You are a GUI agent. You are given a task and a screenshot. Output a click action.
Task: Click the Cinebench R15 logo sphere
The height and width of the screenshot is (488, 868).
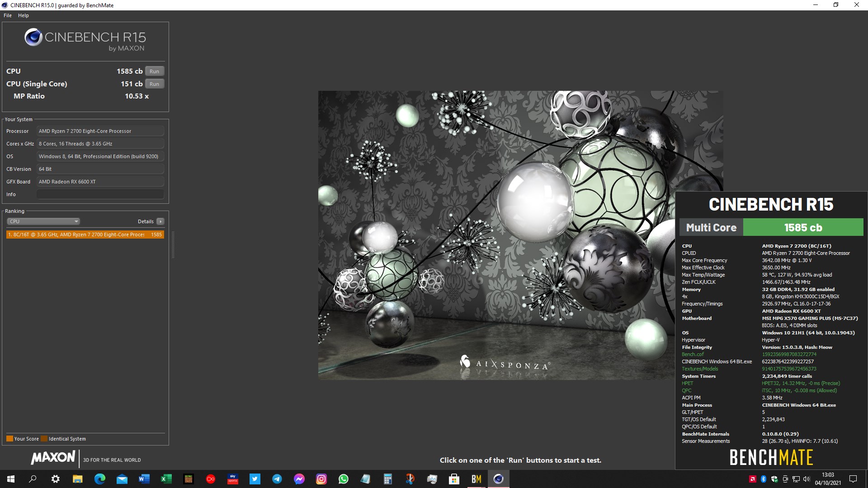33,37
